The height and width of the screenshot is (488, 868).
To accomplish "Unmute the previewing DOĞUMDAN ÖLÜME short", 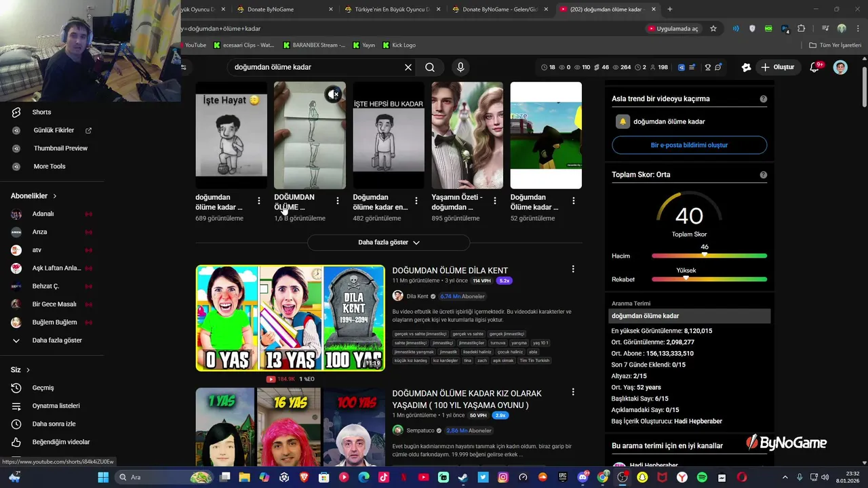I will coord(333,94).
